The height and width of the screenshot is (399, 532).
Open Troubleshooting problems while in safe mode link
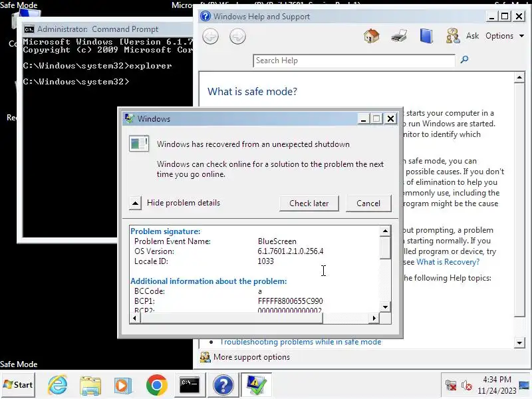[301, 342]
